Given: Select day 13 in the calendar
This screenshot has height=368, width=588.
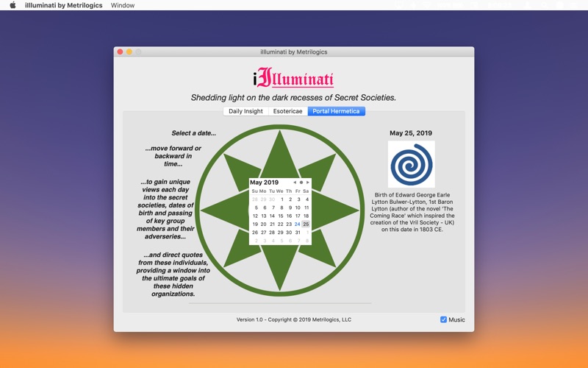Looking at the screenshot, I should pyautogui.click(x=264, y=216).
